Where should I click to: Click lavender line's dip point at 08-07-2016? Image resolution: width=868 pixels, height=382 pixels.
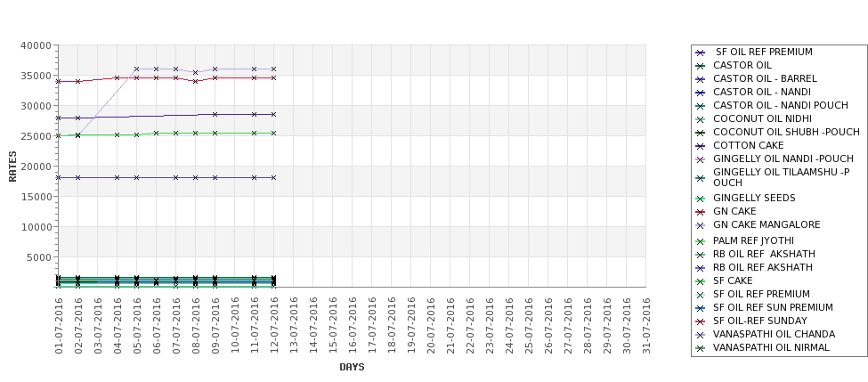(195, 72)
